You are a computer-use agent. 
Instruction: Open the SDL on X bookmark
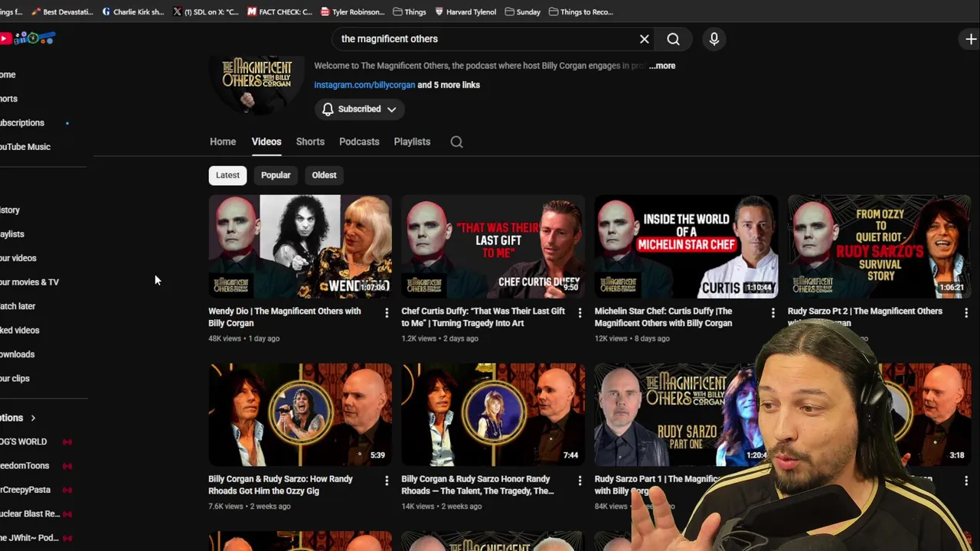point(206,11)
